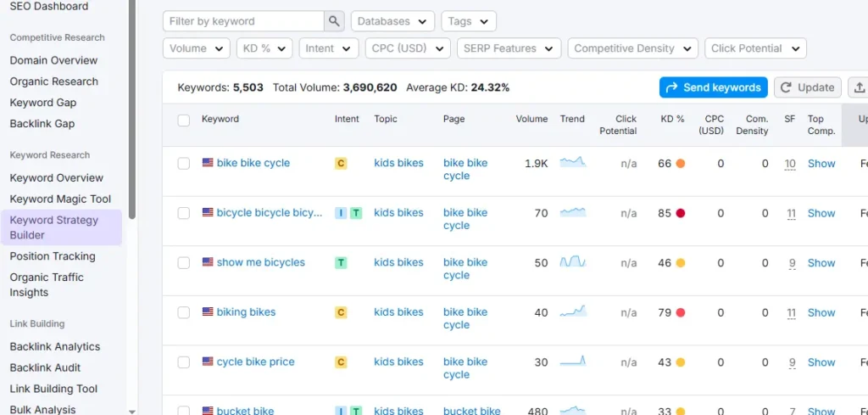Select Keyword Strategy Builder in sidebar
868x415 pixels.
point(61,227)
